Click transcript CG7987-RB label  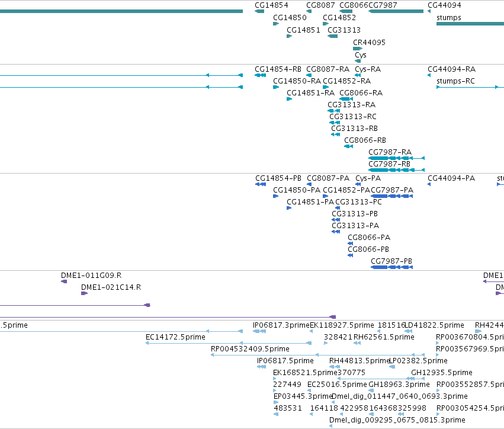389,164
